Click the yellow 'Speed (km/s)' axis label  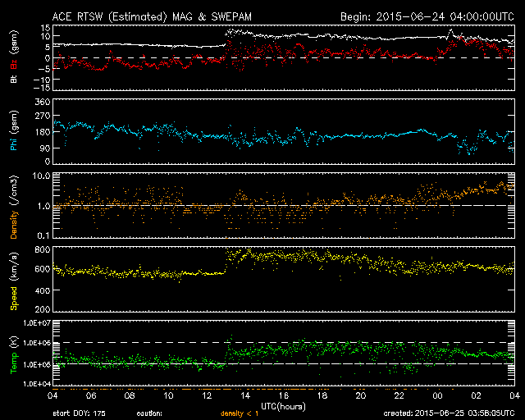(14, 281)
